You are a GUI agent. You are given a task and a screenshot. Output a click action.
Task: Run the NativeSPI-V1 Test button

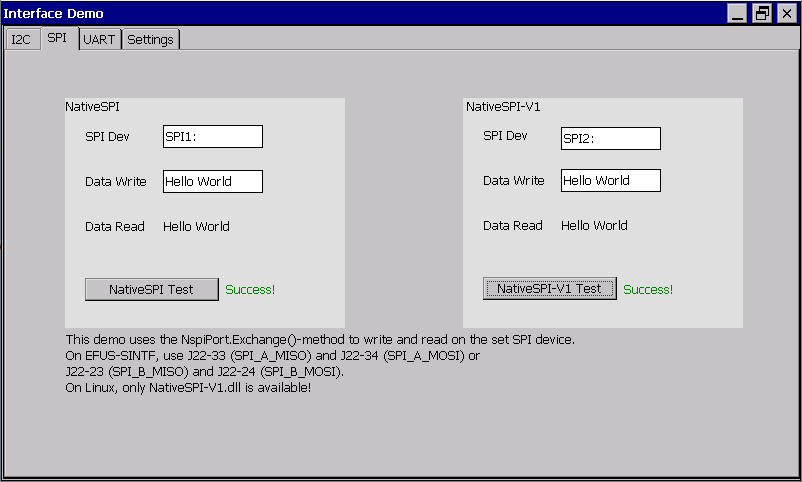(x=550, y=289)
